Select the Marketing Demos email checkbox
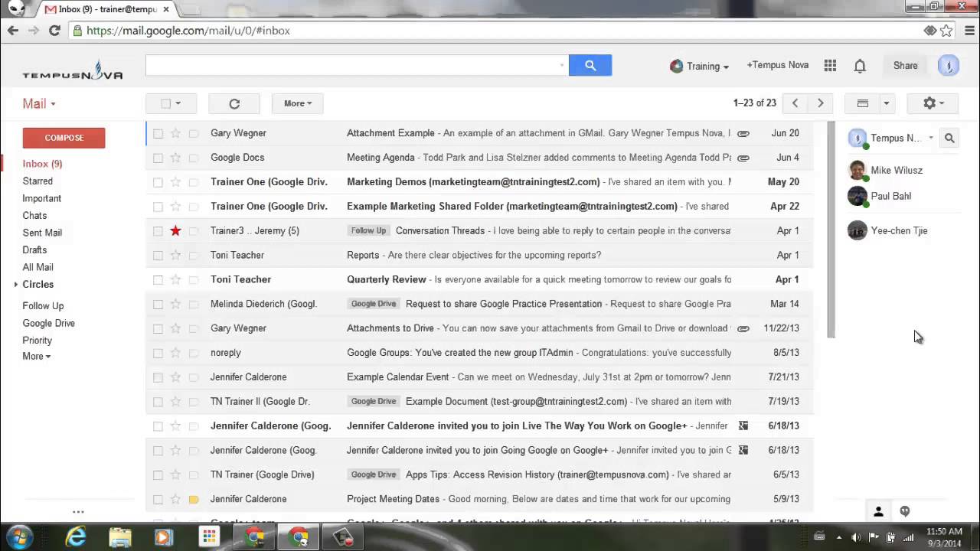 point(158,182)
